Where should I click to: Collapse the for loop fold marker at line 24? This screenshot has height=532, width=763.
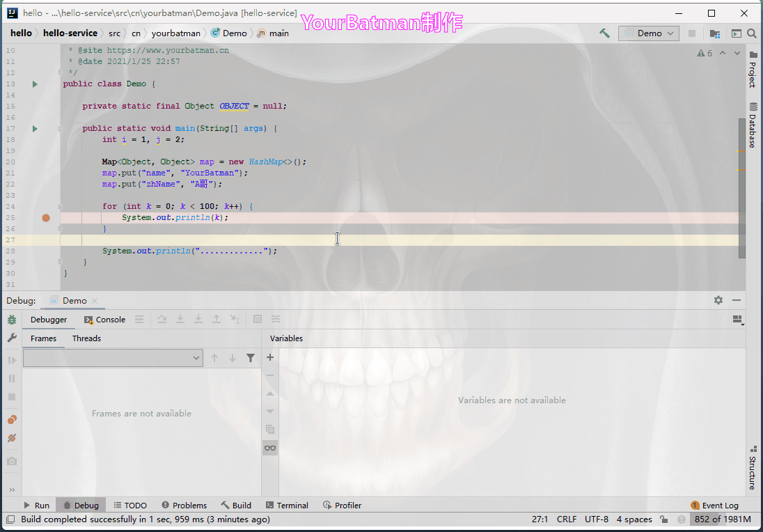[61, 206]
